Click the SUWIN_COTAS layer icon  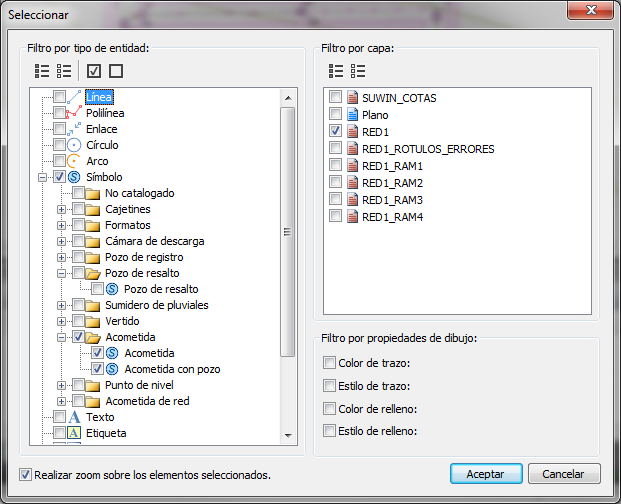pyautogui.click(x=352, y=97)
